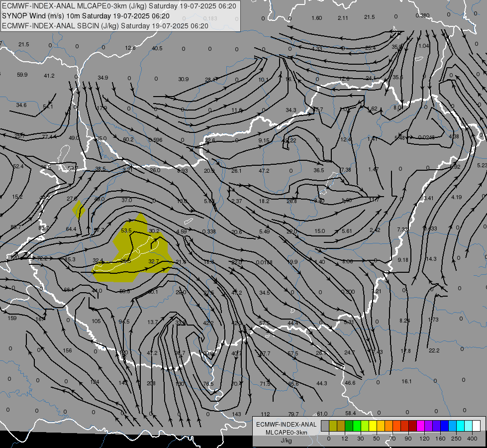The height and width of the screenshot is (448, 487).
Task: Click legend tick label 50
Action: coord(377,439)
